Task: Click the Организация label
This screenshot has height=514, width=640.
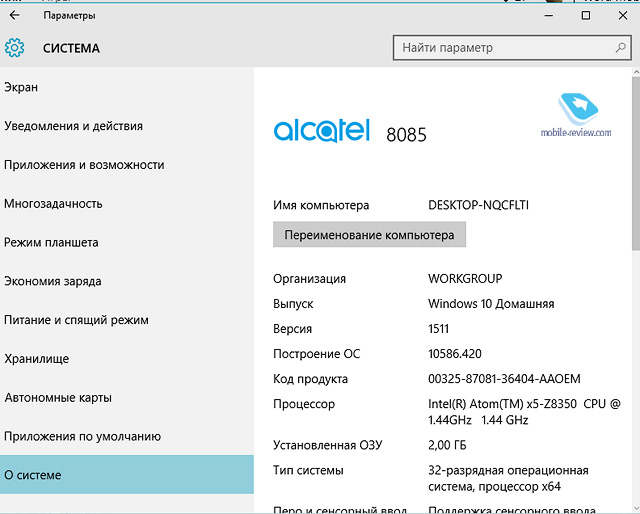Action: pyautogui.click(x=309, y=279)
